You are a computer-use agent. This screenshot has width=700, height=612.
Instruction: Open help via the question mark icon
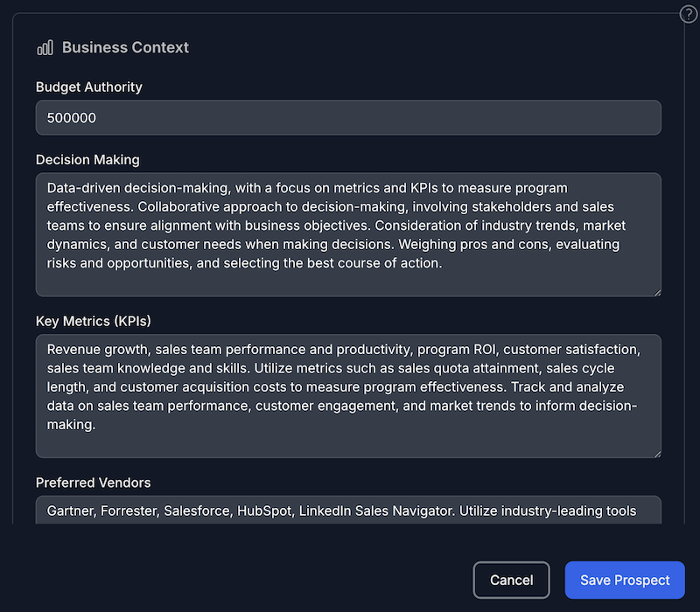689,14
